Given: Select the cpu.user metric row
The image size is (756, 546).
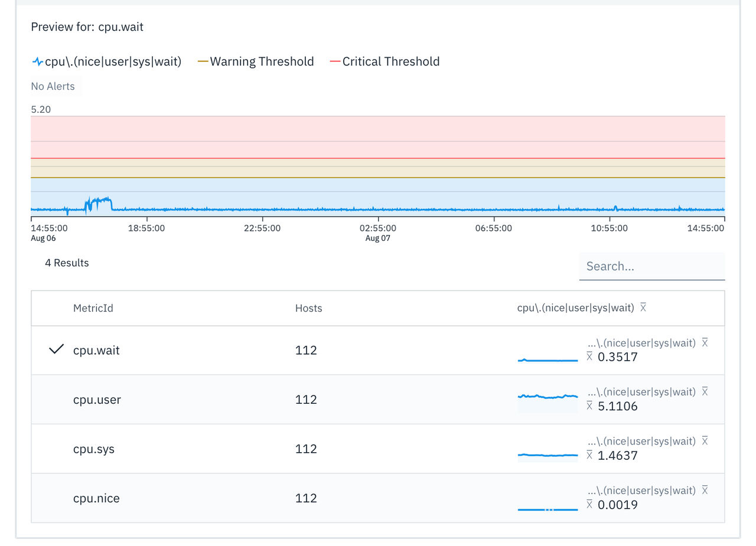Looking at the screenshot, I should (378, 400).
